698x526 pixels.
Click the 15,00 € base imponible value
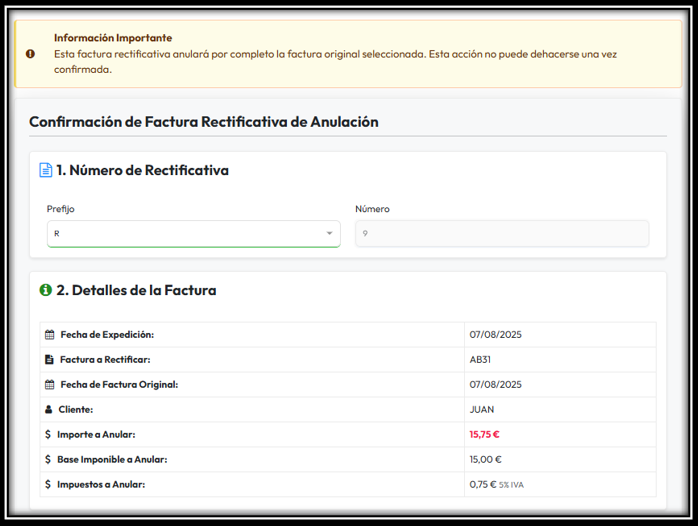pyautogui.click(x=485, y=460)
